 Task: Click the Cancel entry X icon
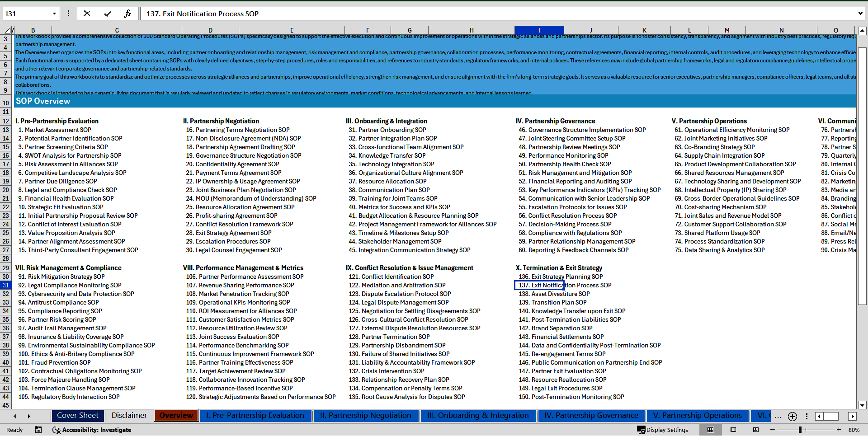pos(87,14)
